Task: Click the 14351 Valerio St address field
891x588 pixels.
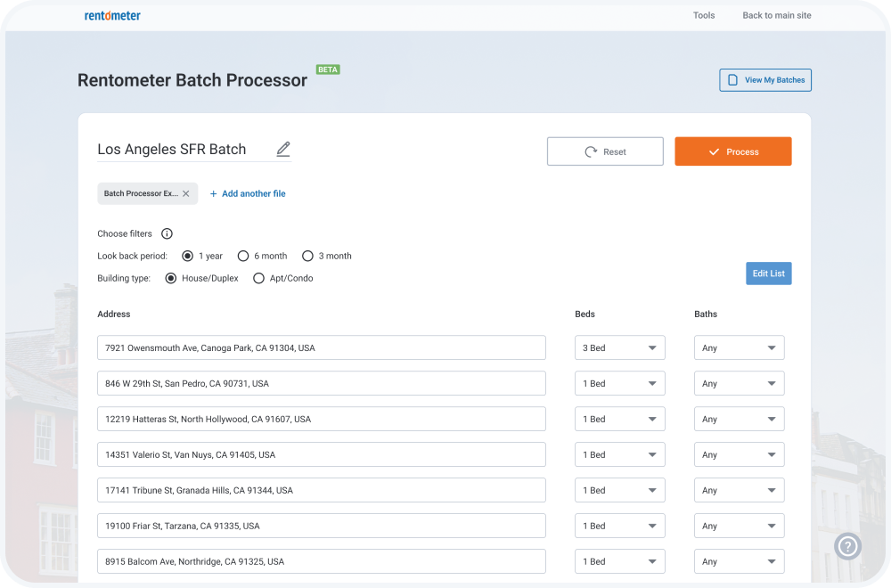Action: pos(322,454)
